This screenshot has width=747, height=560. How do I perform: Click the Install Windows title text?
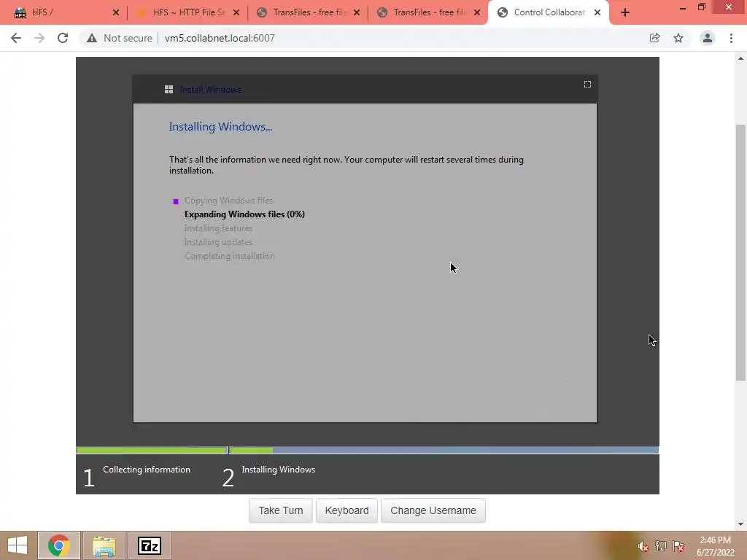(211, 90)
